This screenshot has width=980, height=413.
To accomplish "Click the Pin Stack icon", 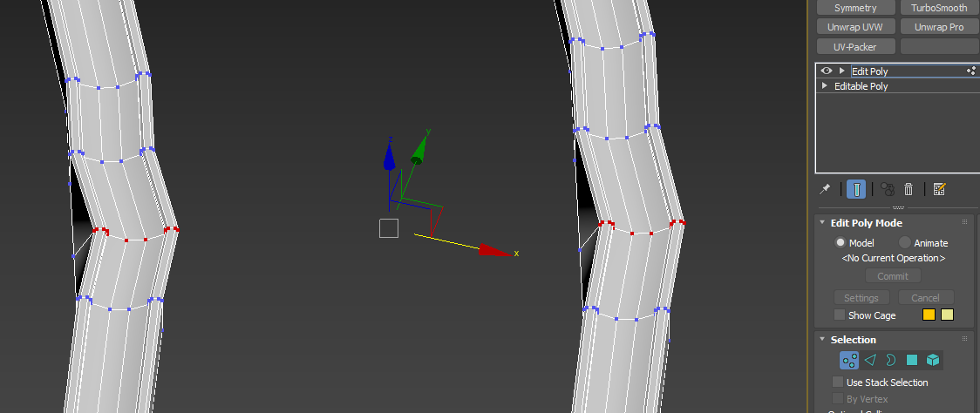I will click(x=825, y=189).
